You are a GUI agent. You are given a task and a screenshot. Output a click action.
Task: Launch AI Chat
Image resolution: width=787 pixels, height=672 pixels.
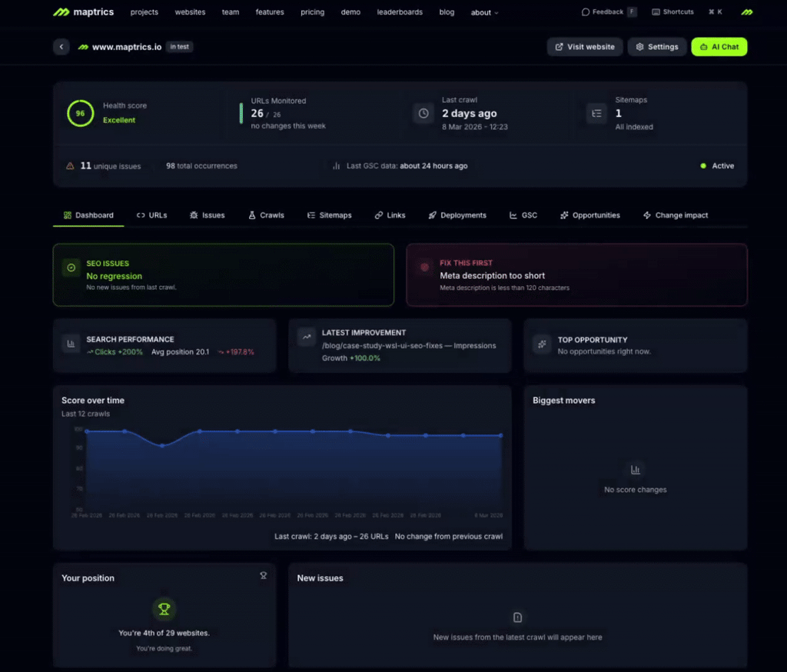point(719,47)
